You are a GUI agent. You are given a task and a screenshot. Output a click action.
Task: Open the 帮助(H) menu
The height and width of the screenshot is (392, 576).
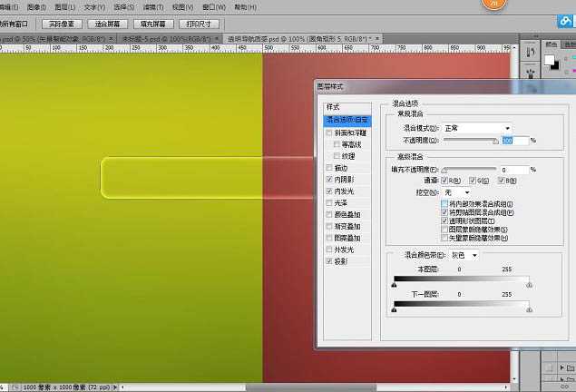point(246,7)
